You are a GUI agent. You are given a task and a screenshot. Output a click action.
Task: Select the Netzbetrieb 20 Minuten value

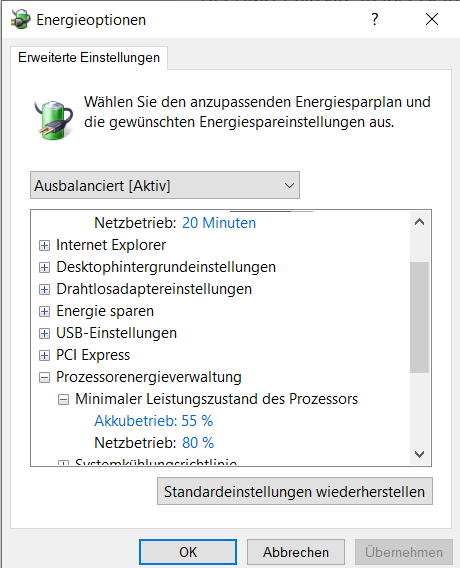(x=219, y=223)
